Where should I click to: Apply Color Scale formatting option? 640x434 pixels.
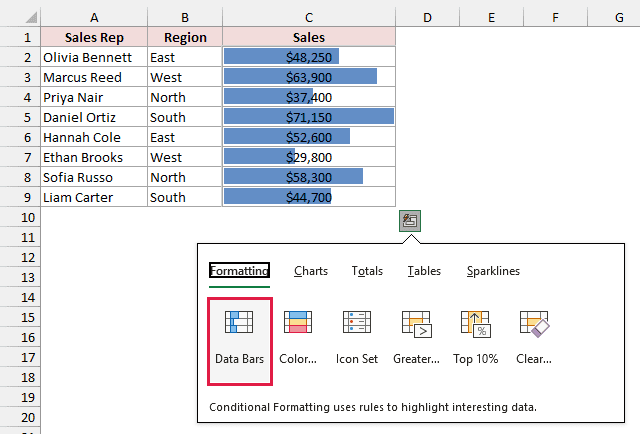point(298,337)
